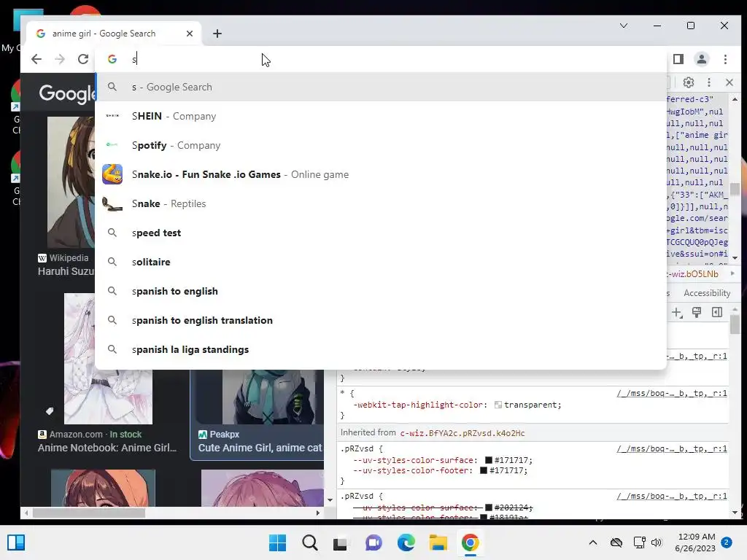Open color swatch for --uv-styles-color-footer #171717
This screenshot has height=560, width=747.
484,470
